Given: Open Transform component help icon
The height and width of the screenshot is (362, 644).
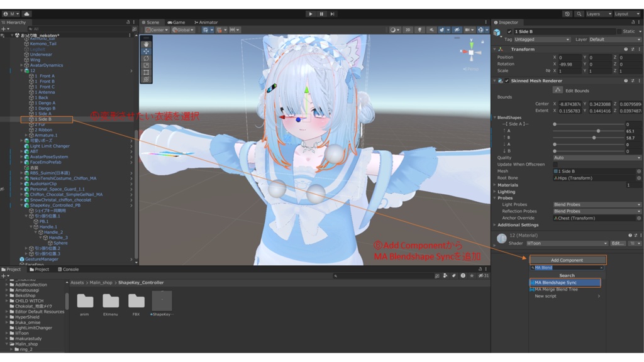Looking at the screenshot, I should point(626,49).
